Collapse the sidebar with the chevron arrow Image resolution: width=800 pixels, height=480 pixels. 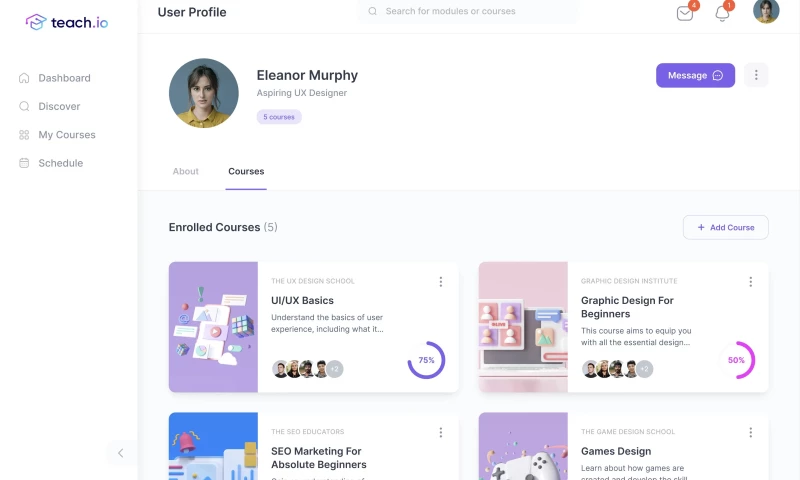click(120, 453)
